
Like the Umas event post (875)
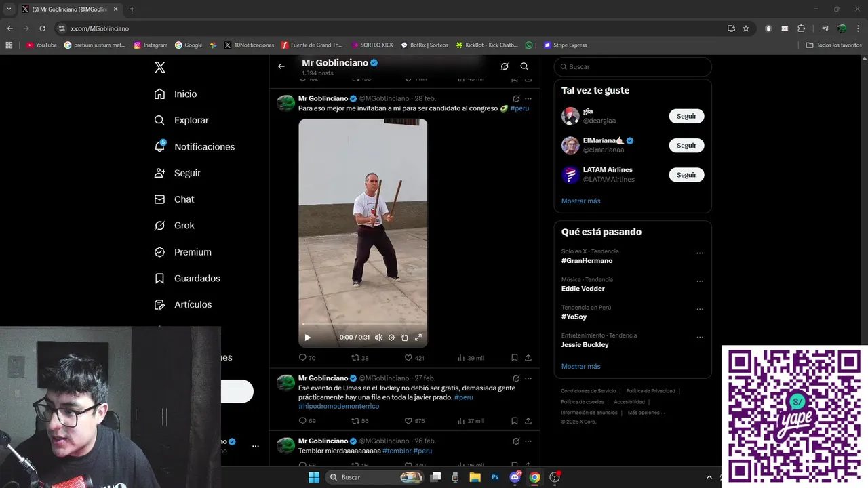click(414, 421)
